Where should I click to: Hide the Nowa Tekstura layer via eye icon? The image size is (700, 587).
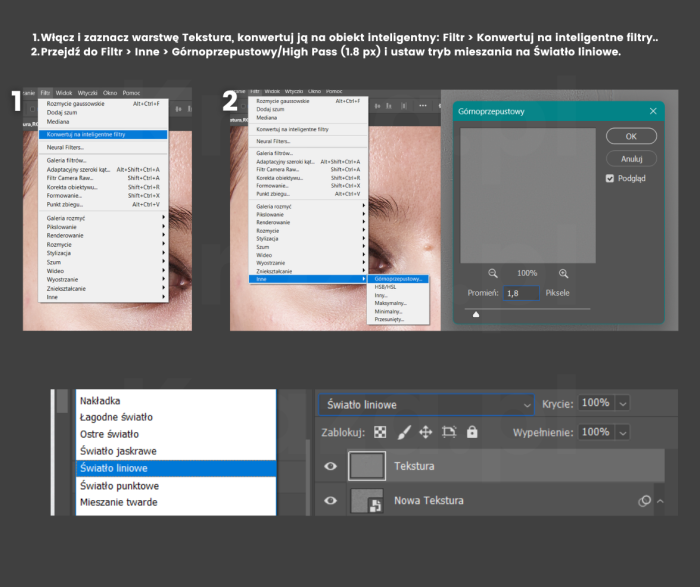pyautogui.click(x=331, y=500)
